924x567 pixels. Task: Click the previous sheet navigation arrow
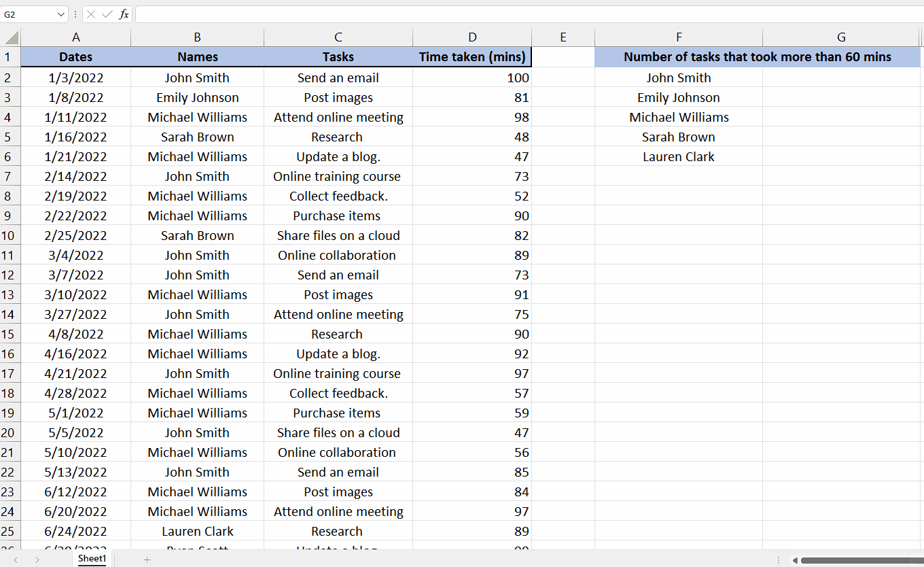coord(15,560)
